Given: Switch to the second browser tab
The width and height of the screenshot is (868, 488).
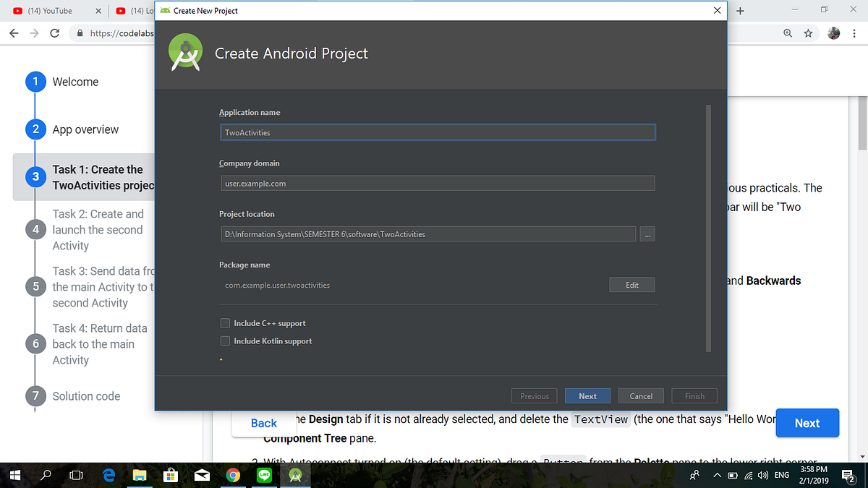Looking at the screenshot, I should (134, 10).
